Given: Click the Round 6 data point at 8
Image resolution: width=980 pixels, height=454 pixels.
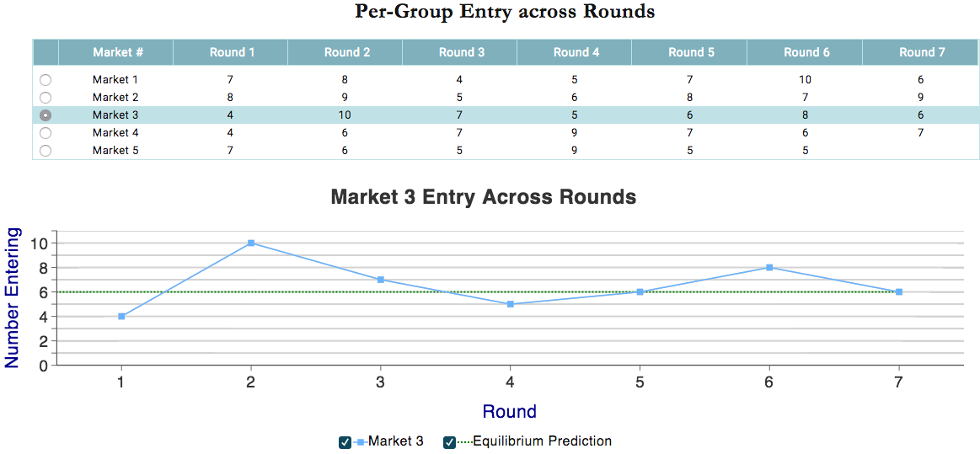Looking at the screenshot, I should (x=769, y=267).
